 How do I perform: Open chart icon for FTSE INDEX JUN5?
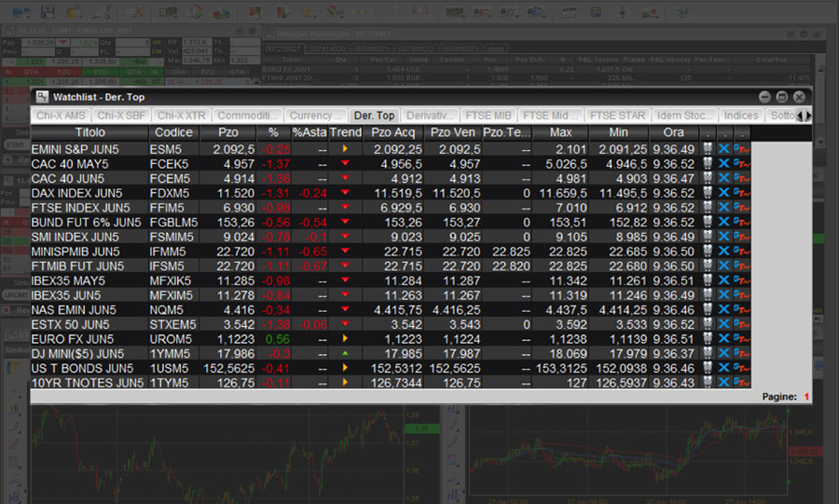tap(742, 207)
